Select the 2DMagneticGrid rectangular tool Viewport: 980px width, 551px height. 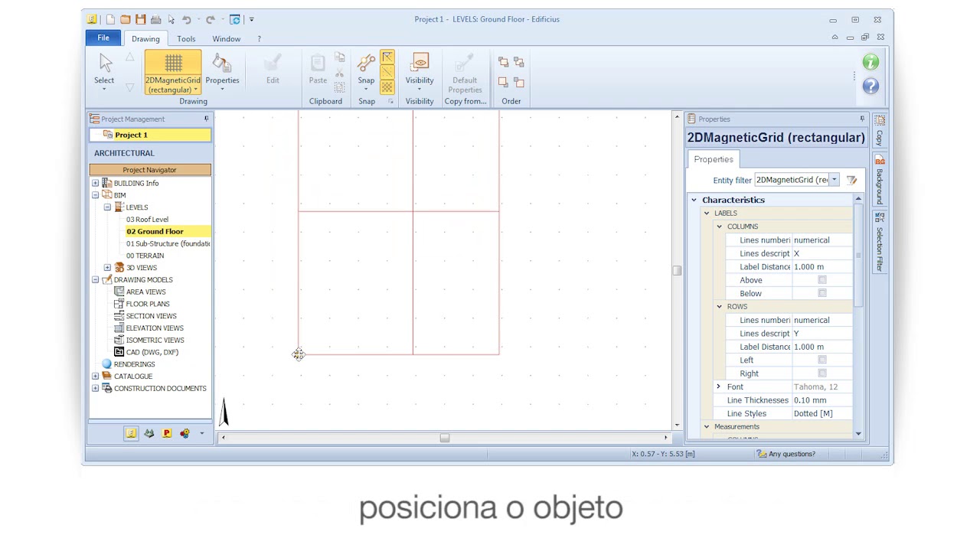(x=173, y=73)
